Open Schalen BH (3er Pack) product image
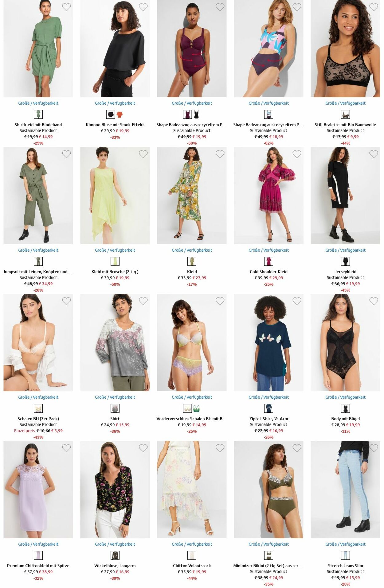 38,342
